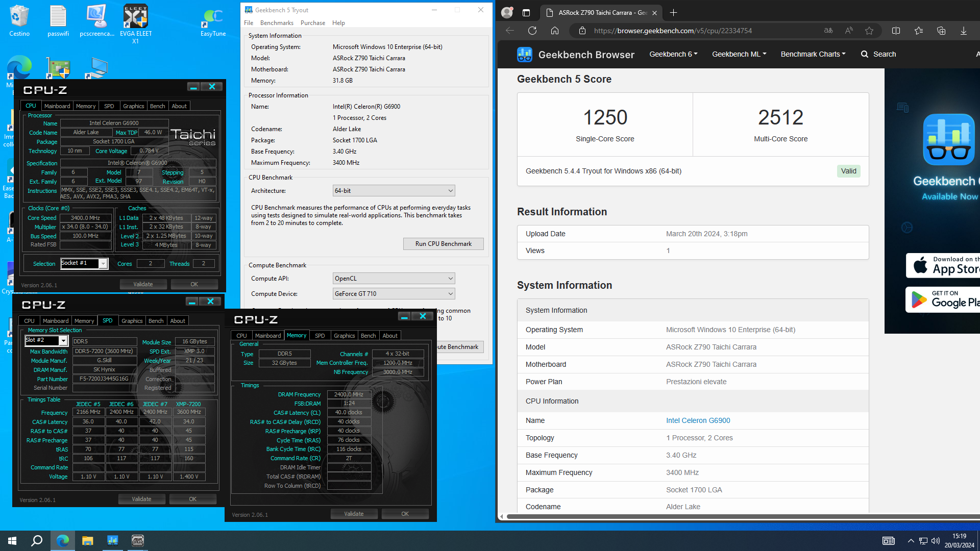Expand Geekbench ML nav dropdown

pyautogui.click(x=739, y=54)
